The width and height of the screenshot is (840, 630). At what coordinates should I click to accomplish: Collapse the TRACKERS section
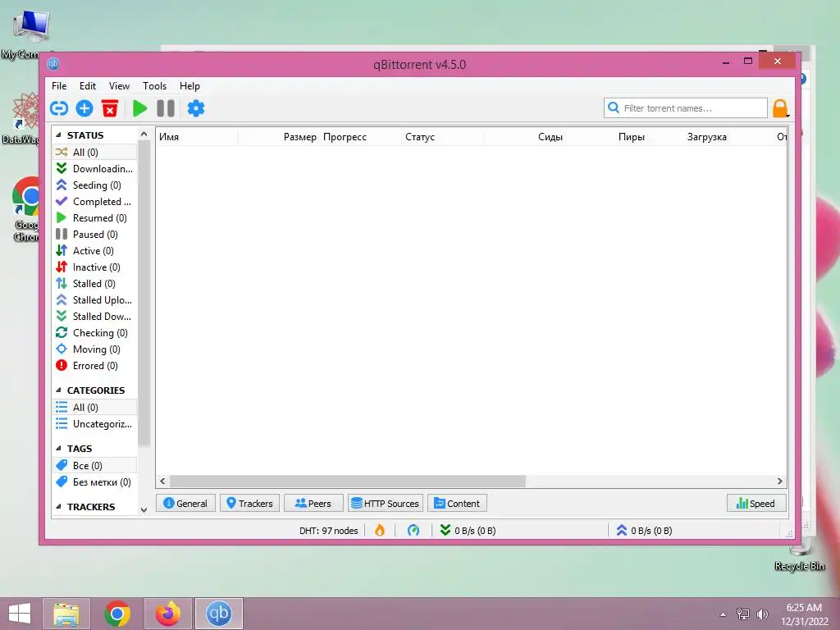point(58,506)
